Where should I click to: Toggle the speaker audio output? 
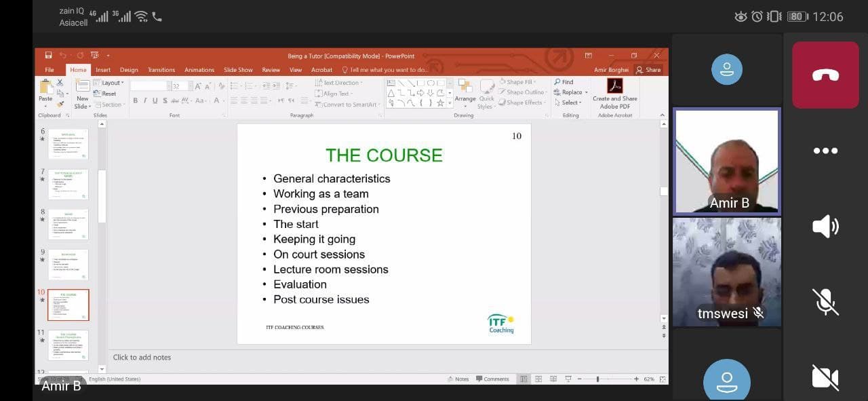coord(825,227)
